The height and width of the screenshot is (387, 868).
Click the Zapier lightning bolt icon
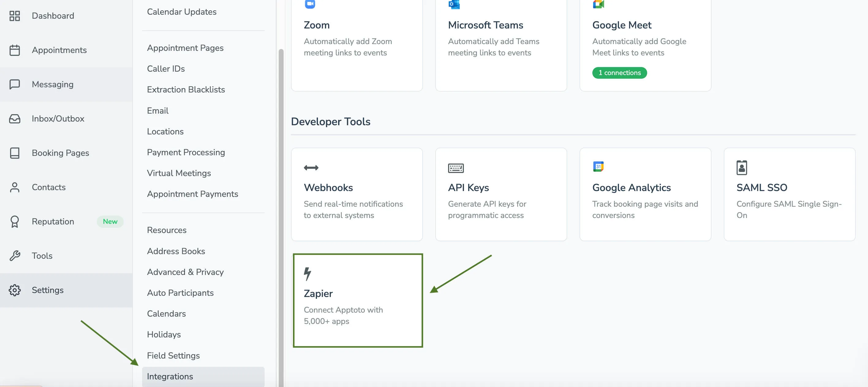pyautogui.click(x=308, y=274)
